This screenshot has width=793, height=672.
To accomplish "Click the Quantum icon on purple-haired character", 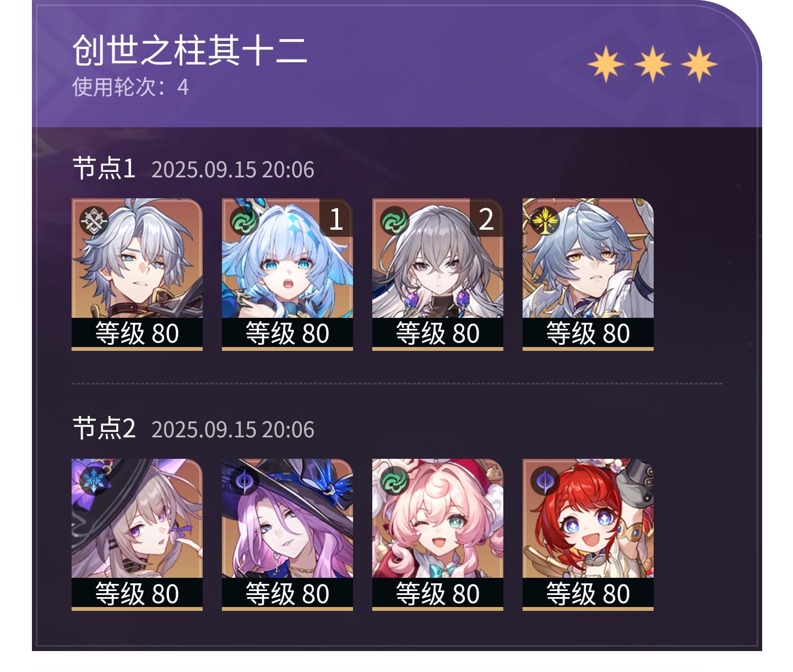I will (x=244, y=481).
